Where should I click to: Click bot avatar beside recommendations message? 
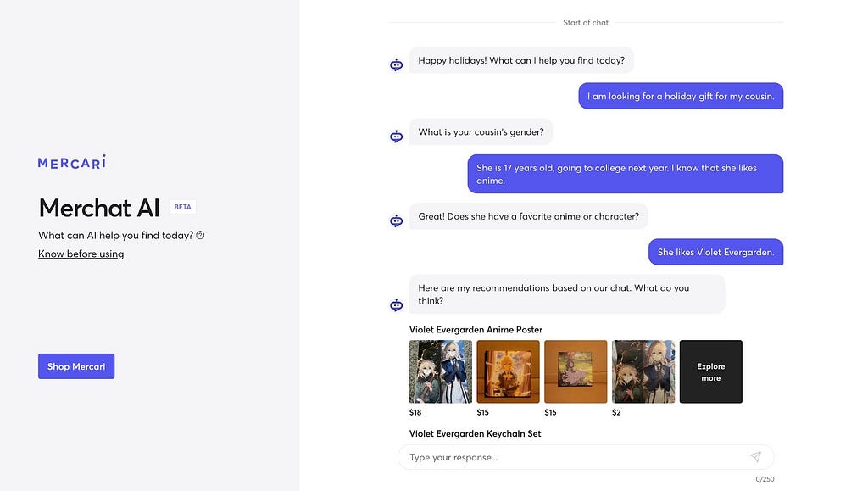(x=397, y=305)
